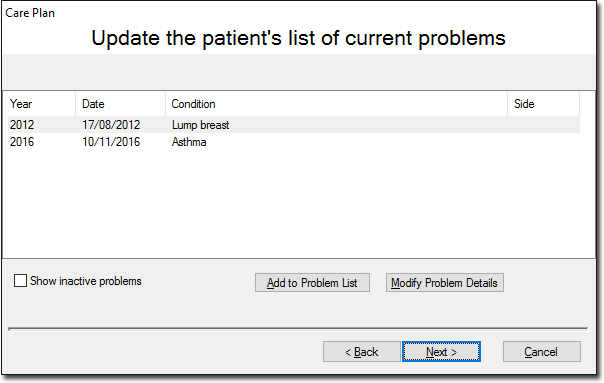
Task: Select the Lump breast problem row
Action: [x=294, y=125]
